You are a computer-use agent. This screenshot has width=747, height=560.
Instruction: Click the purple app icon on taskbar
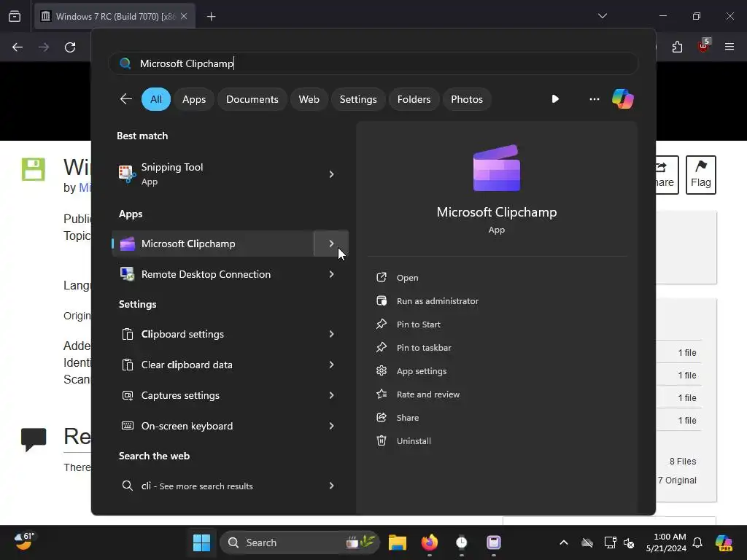[494, 542]
